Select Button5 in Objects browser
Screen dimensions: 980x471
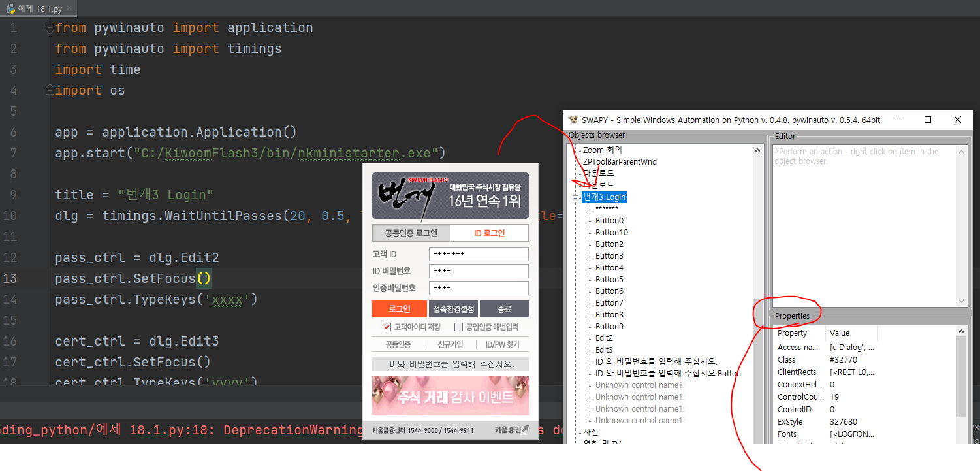pos(609,280)
